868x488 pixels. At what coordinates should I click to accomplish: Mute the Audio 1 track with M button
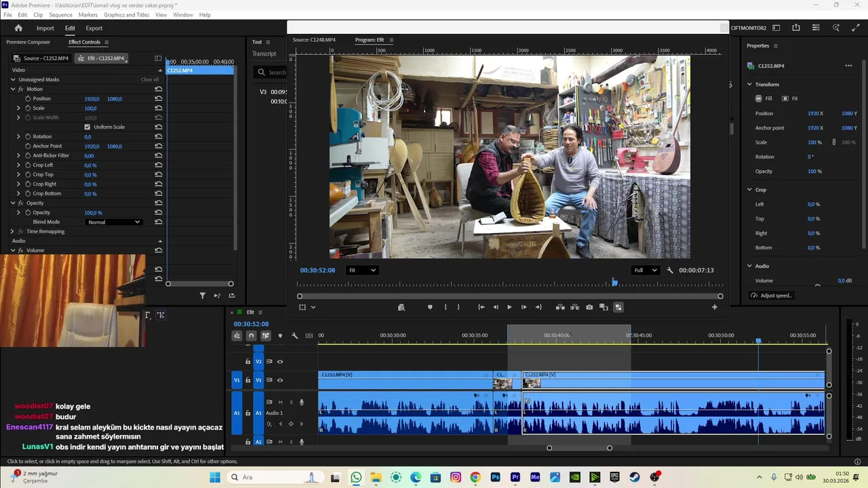pyautogui.click(x=280, y=402)
